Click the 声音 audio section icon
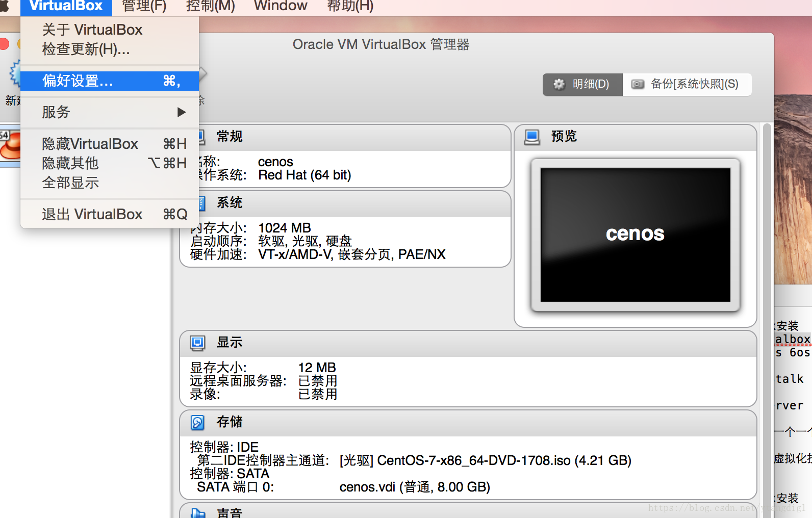Viewport: 812px width, 518px height. click(198, 513)
